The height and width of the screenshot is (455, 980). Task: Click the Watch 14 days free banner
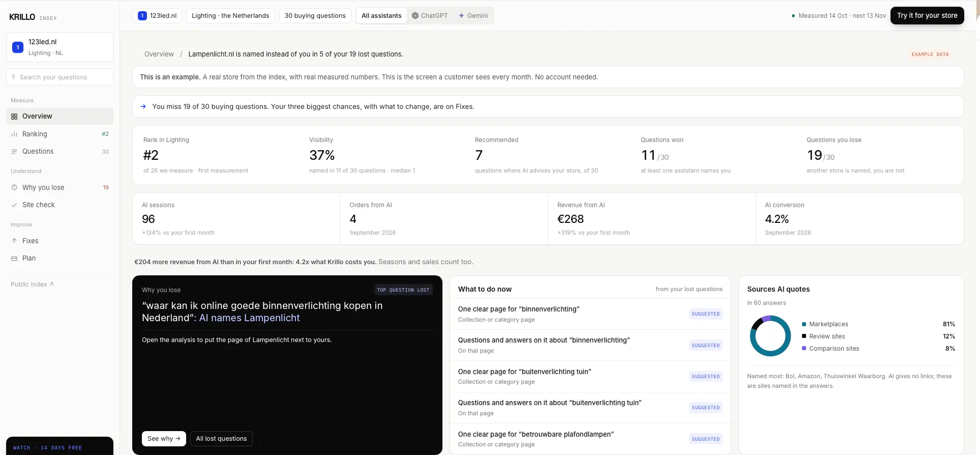(x=60, y=446)
